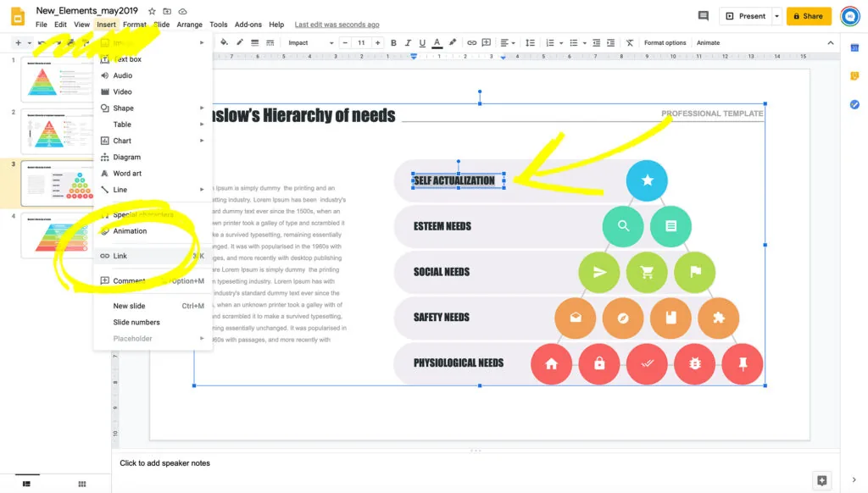
Task: Open the border dash style tool
Action: (x=270, y=42)
